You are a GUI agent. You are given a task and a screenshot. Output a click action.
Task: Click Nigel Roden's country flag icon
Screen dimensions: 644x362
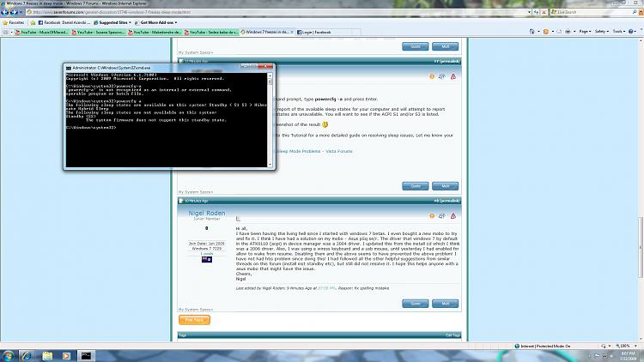click(x=207, y=259)
